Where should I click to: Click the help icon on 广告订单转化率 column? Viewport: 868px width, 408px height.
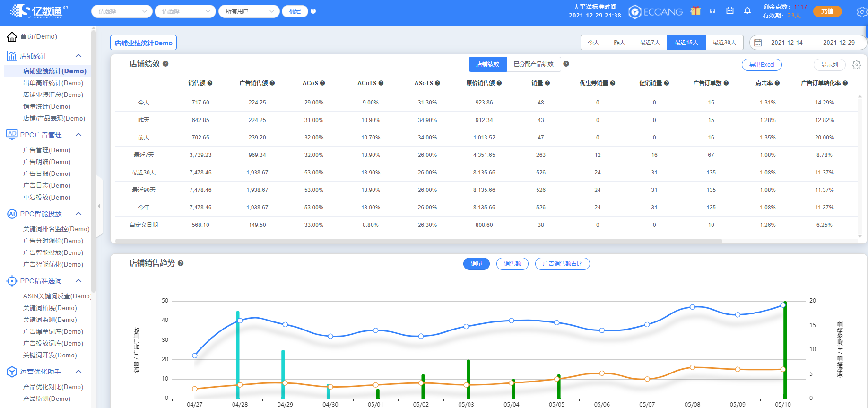tap(845, 83)
